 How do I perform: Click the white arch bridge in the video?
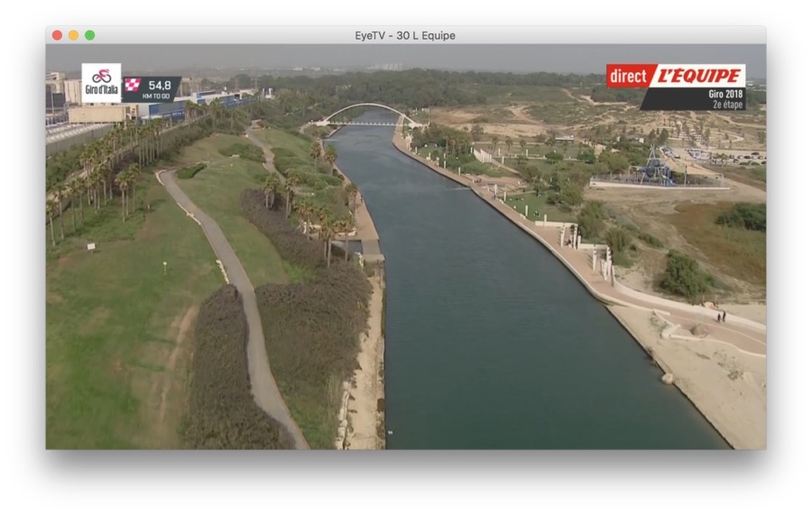tap(365, 113)
